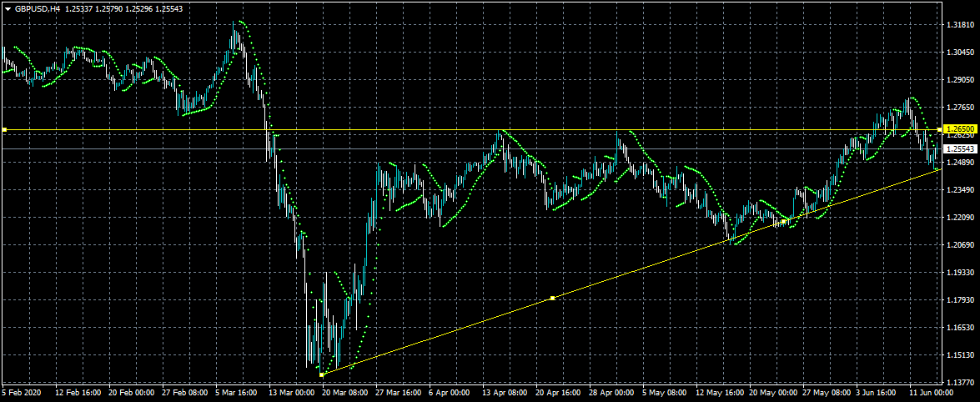Click the 5 May 08:00 date label

coord(665,394)
